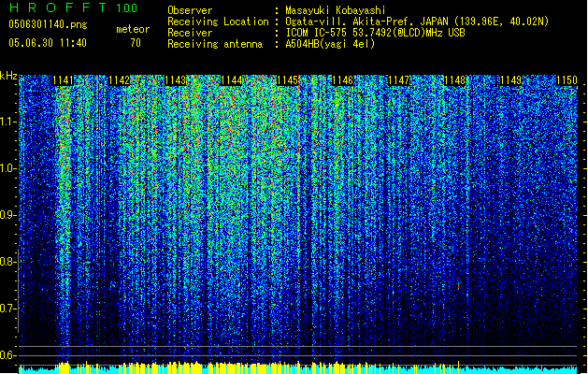This screenshot has width=588, height=374.
Task: Click the 0.7 kHz axis label
Action: coord(8,309)
